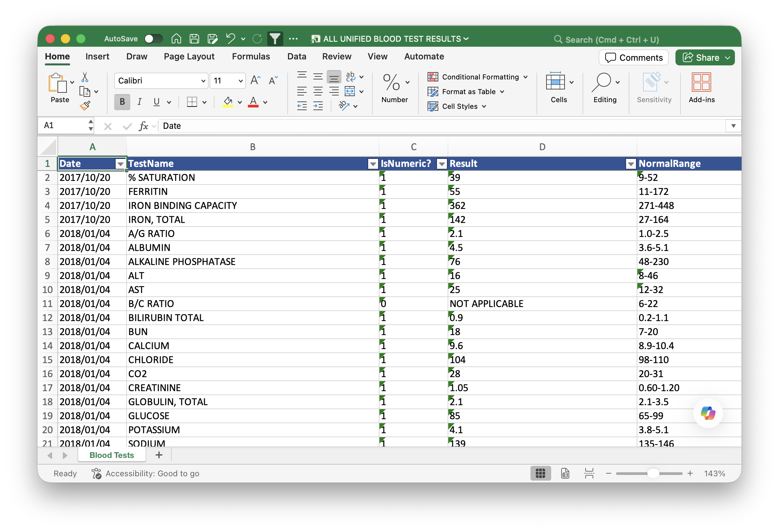Open the Review ribbon tab
Screen dimensions: 779x532
pyautogui.click(x=337, y=56)
